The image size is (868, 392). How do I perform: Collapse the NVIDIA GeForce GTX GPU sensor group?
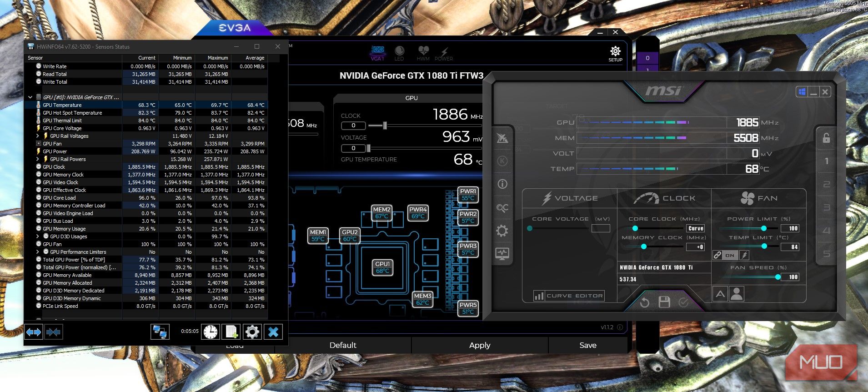[30, 97]
